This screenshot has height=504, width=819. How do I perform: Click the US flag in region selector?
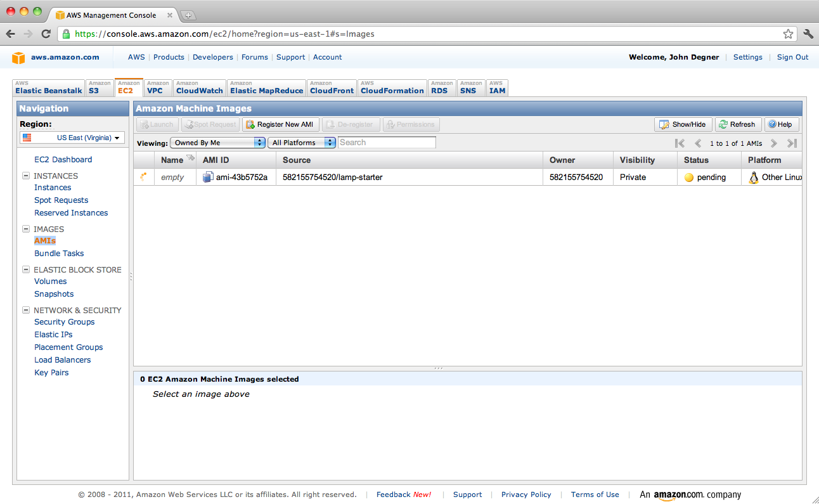coord(27,138)
